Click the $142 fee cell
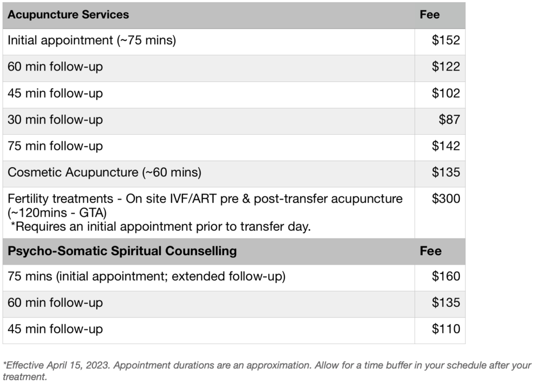 (x=446, y=146)
